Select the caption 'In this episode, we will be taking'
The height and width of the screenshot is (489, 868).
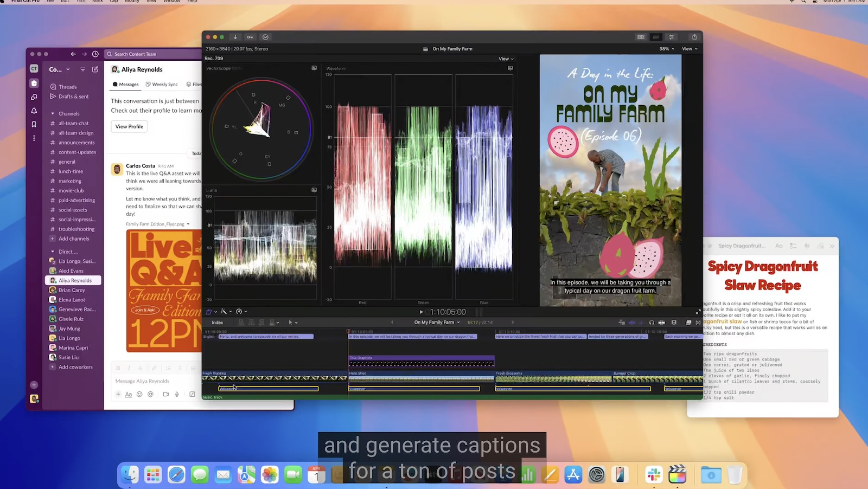(x=413, y=337)
